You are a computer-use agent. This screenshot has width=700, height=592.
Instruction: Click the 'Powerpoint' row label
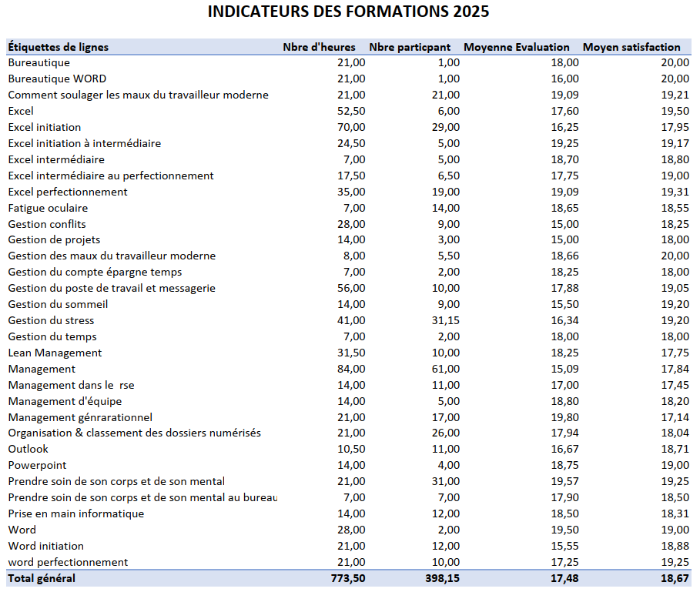pyautogui.click(x=37, y=465)
